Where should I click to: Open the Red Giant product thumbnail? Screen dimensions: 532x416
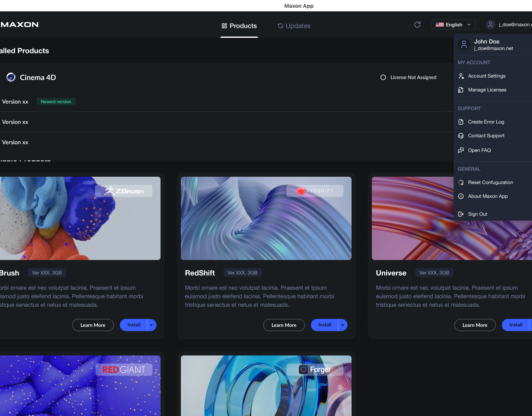click(80, 386)
